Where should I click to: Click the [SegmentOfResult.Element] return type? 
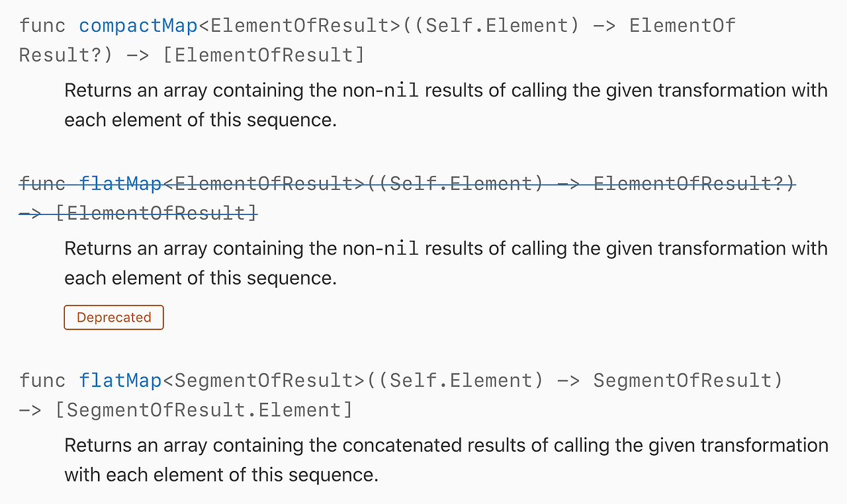pyautogui.click(x=204, y=410)
